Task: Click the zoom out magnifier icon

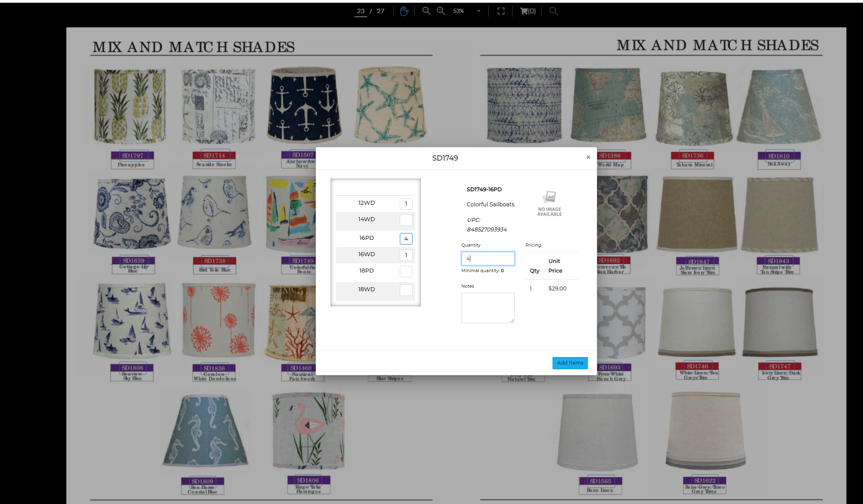Action: 426,11
